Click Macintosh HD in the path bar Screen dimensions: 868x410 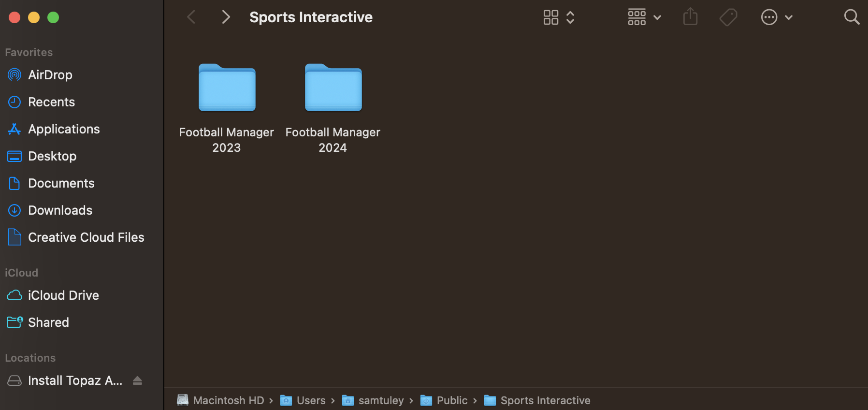click(229, 400)
